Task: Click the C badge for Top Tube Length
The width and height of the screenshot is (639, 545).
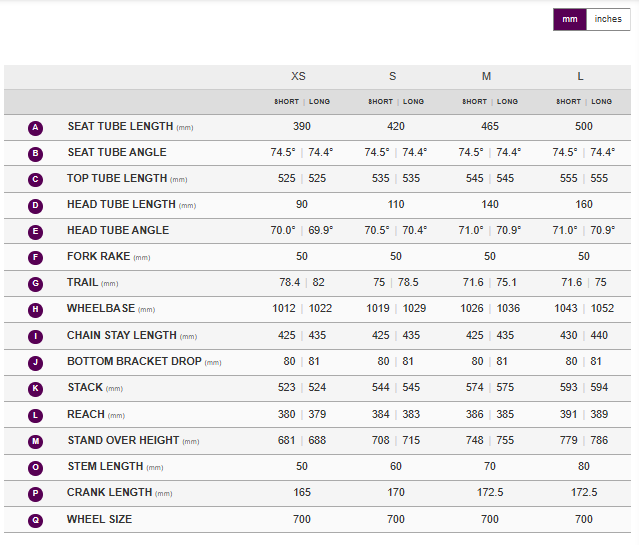Action: 36,180
